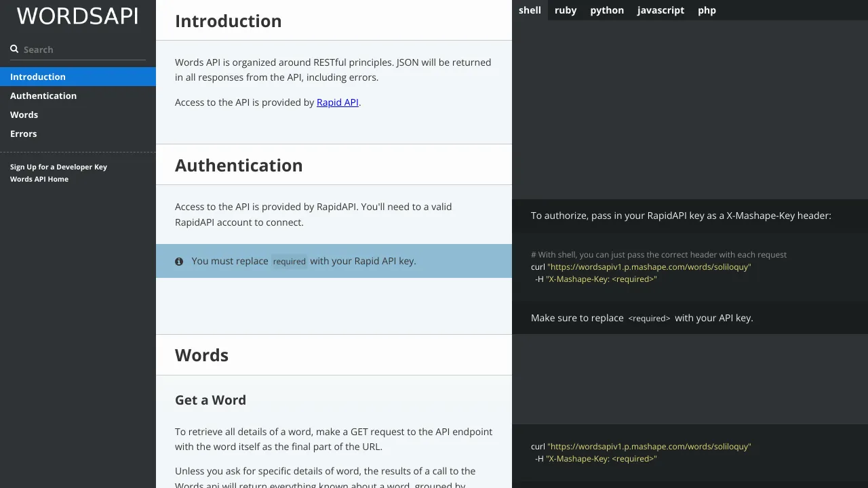This screenshot has width=868, height=488.
Task: Click 'Words API is organized around RESTful principles' paragraph
Action: (333, 70)
